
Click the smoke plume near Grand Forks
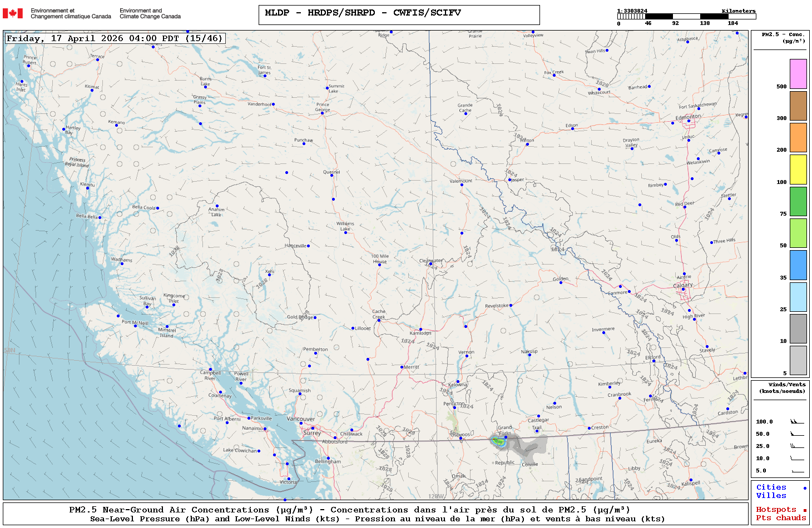point(499,442)
